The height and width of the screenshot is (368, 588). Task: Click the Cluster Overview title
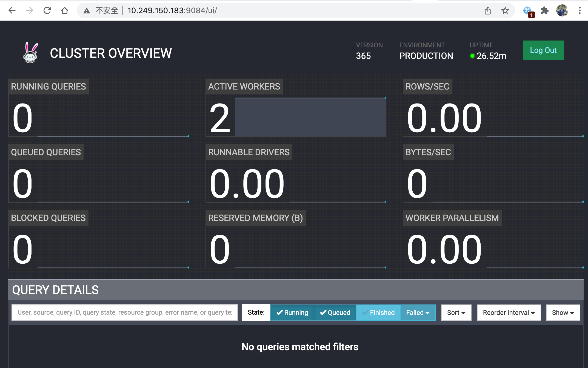(111, 53)
